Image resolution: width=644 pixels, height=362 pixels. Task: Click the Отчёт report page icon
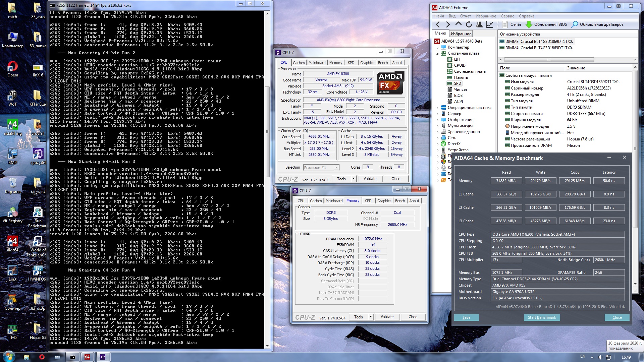click(505, 24)
